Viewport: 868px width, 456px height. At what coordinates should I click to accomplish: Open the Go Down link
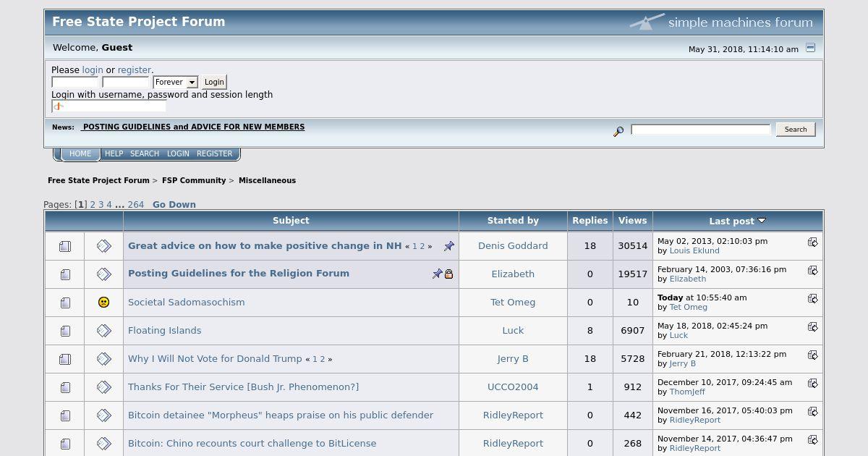[174, 205]
